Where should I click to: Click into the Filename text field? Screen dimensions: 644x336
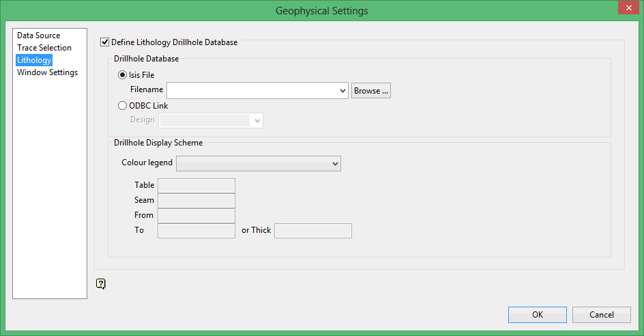click(251, 91)
